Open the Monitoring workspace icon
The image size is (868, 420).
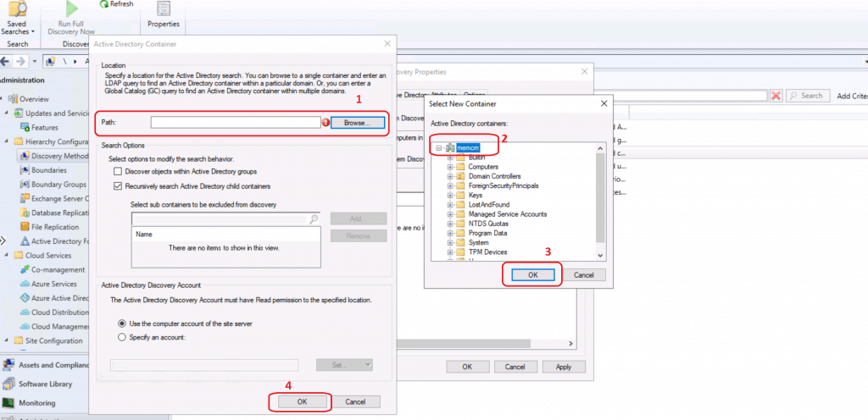coord(8,403)
